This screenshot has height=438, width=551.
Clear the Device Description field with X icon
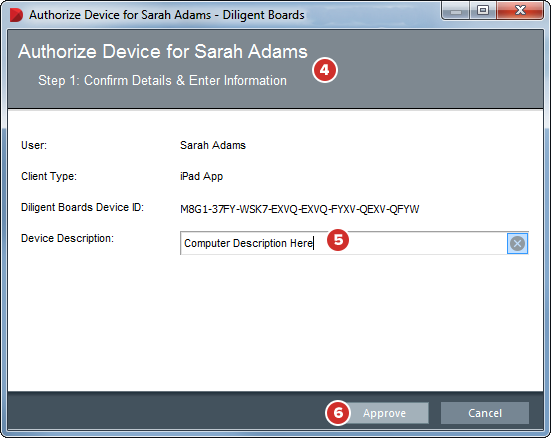point(517,243)
